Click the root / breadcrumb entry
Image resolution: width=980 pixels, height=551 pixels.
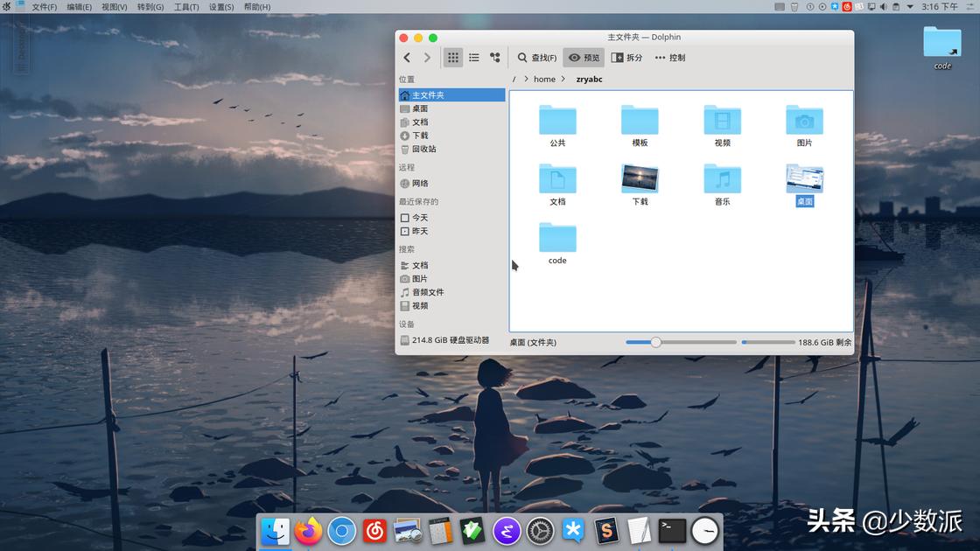pos(514,79)
